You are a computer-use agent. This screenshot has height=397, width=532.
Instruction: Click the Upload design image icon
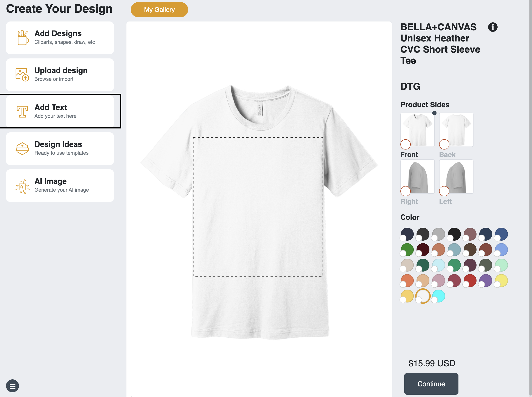22,75
